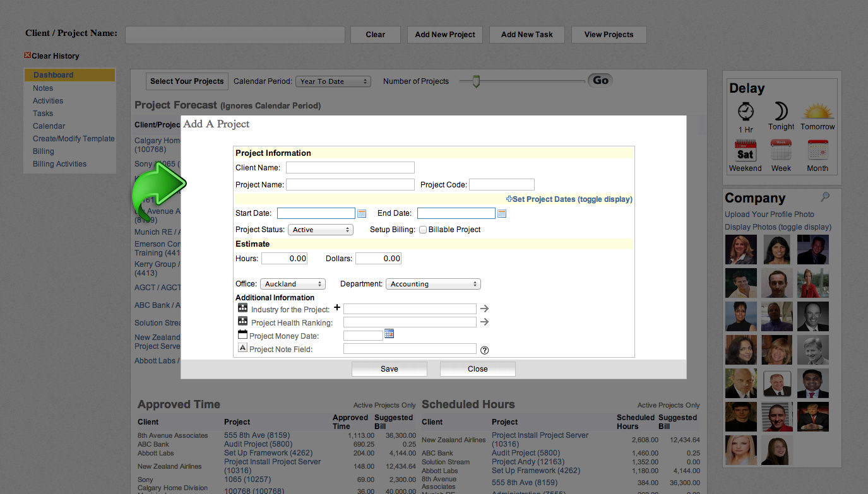868x494 pixels.
Task: Open the Start Date calendar picker icon
Action: pyautogui.click(x=362, y=214)
